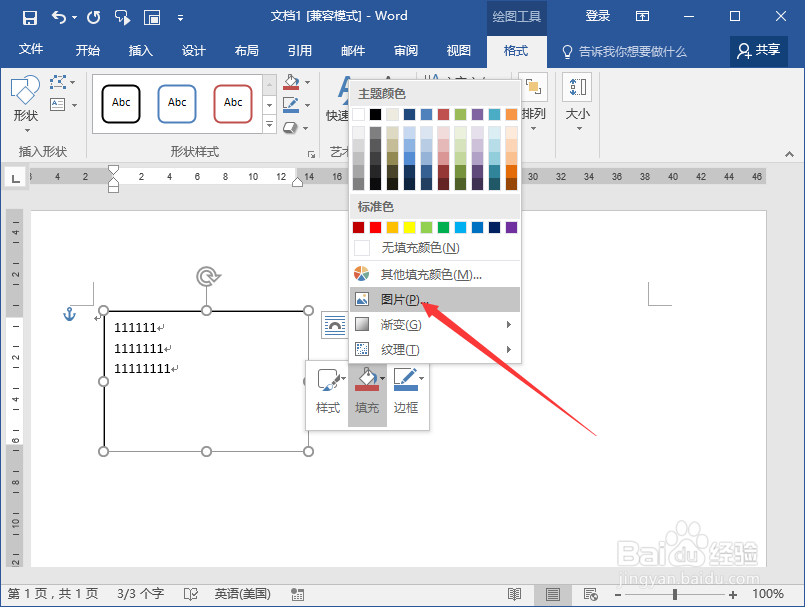
Task: Switch to Print Layout view toggle
Action: click(x=552, y=594)
